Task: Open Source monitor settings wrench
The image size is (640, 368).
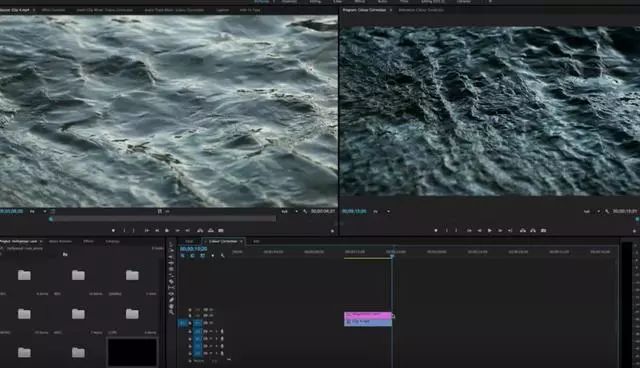Action: point(305,211)
